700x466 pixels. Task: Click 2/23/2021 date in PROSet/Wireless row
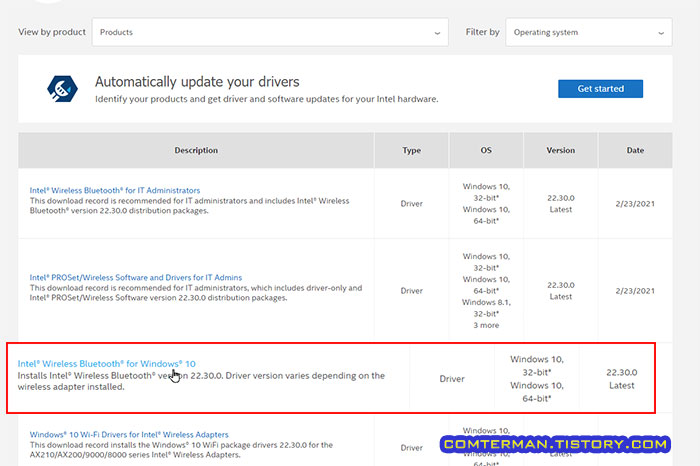tap(635, 291)
